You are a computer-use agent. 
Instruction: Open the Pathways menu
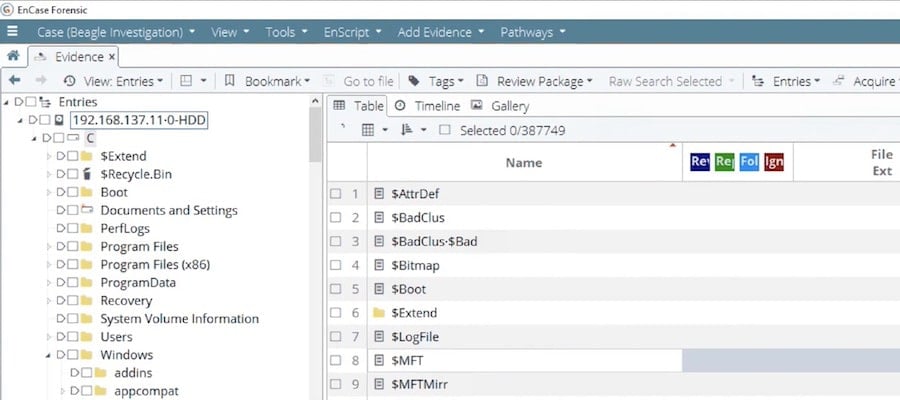(533, 32)
